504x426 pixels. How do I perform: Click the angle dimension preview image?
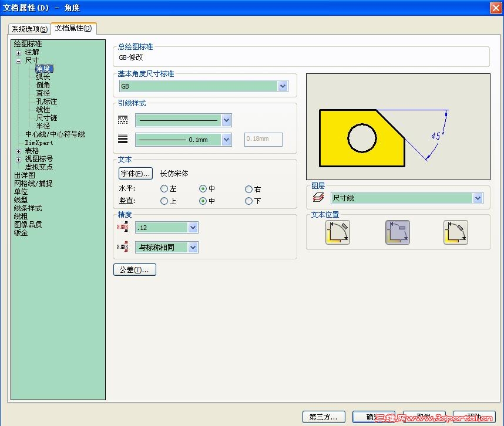(398, 127)
